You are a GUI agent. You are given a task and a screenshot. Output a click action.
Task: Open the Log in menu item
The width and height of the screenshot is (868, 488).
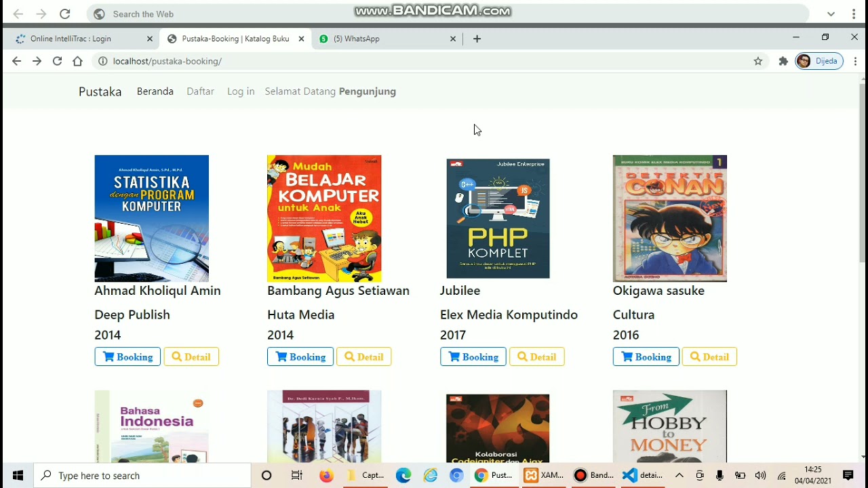(241, 91)
